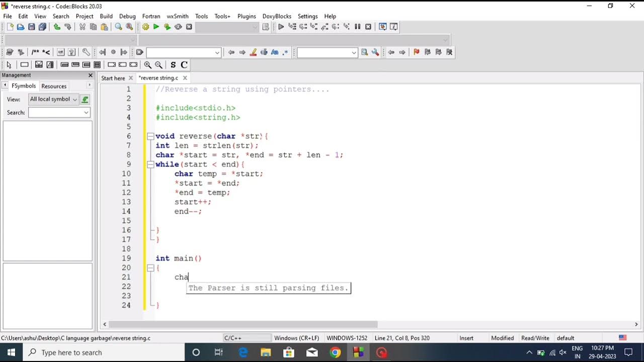Zoom in the editor with plus magnifier
Screen dimensions: 644x362
point(147,64)
